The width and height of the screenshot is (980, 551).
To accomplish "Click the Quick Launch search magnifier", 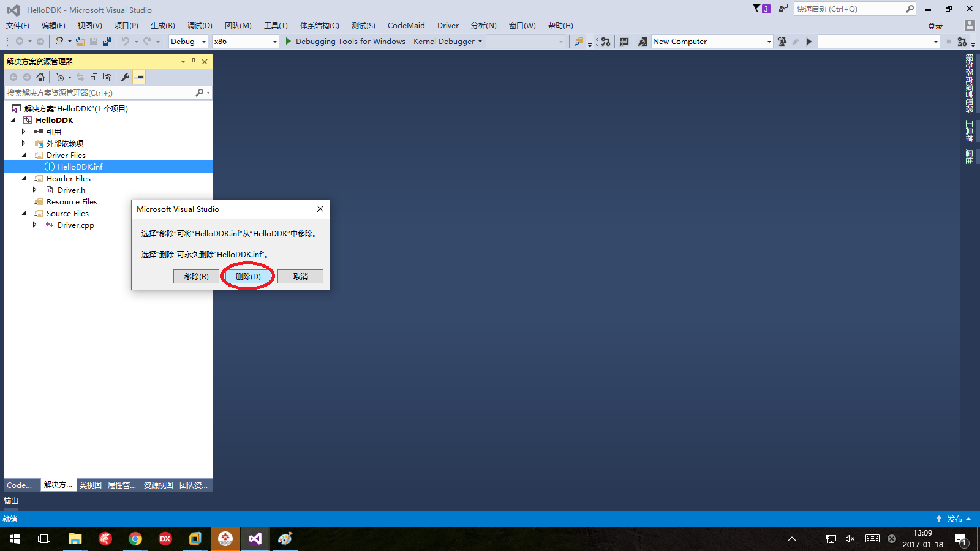I will (x=910, y=9).
